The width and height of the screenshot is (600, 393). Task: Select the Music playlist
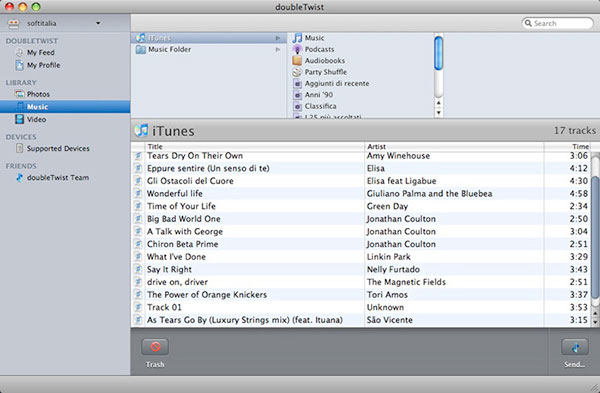(314, 38)
